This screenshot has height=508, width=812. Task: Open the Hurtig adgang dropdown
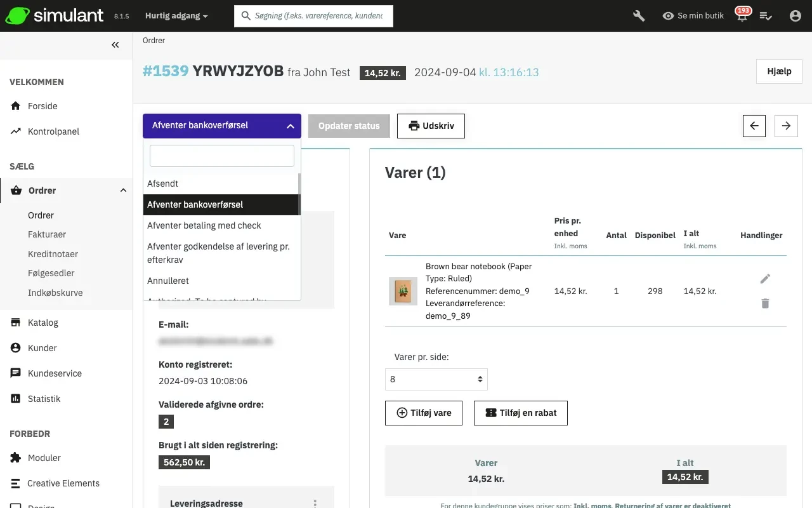click(x=176, y=16)
